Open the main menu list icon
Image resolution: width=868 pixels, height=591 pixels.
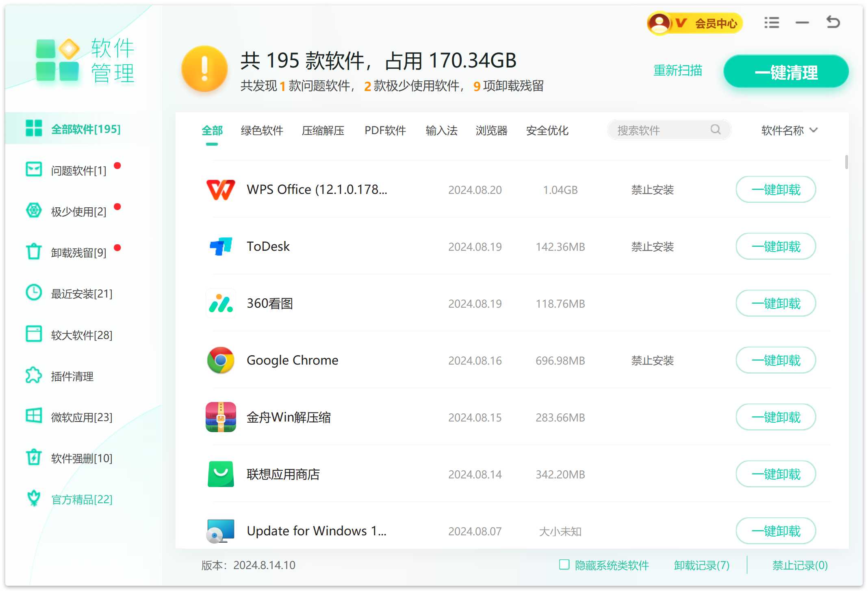coord(771,22)
